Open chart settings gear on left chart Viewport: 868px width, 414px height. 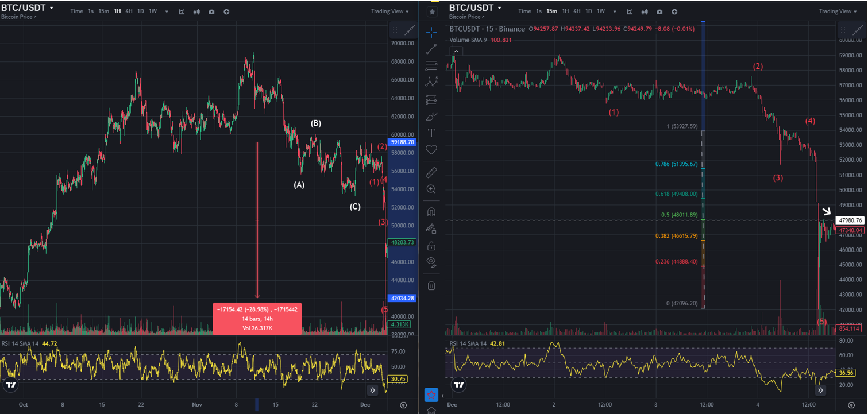(403, 405)
